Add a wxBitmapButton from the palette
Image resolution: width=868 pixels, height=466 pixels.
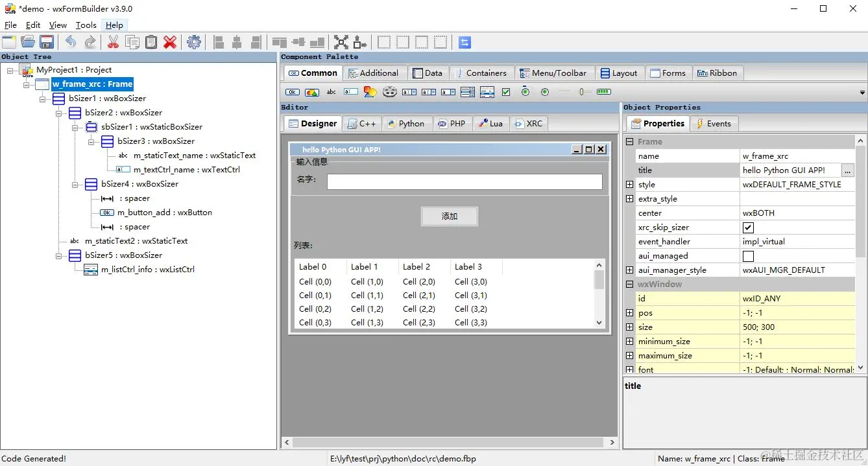pos(312,92)
